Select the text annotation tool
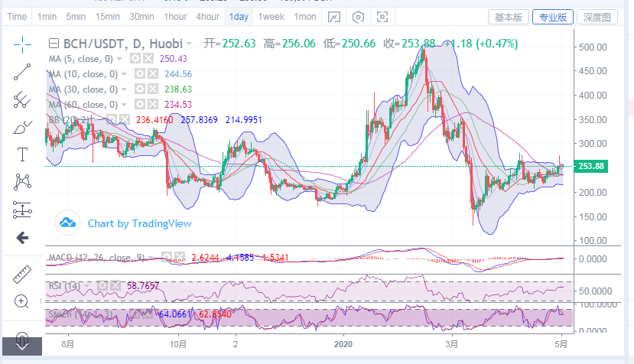This screenshot has width=634, height=364. pyautogui.click(x=22, y=154)
